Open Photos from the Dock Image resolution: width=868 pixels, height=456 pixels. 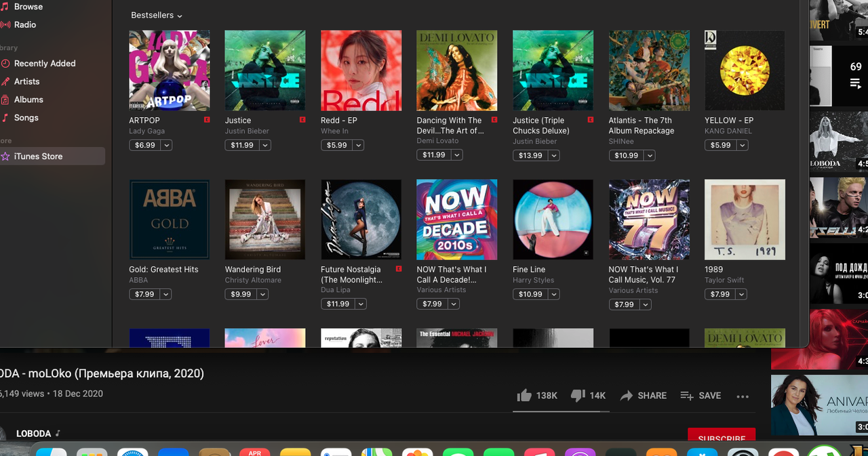(x=417, y=453)
